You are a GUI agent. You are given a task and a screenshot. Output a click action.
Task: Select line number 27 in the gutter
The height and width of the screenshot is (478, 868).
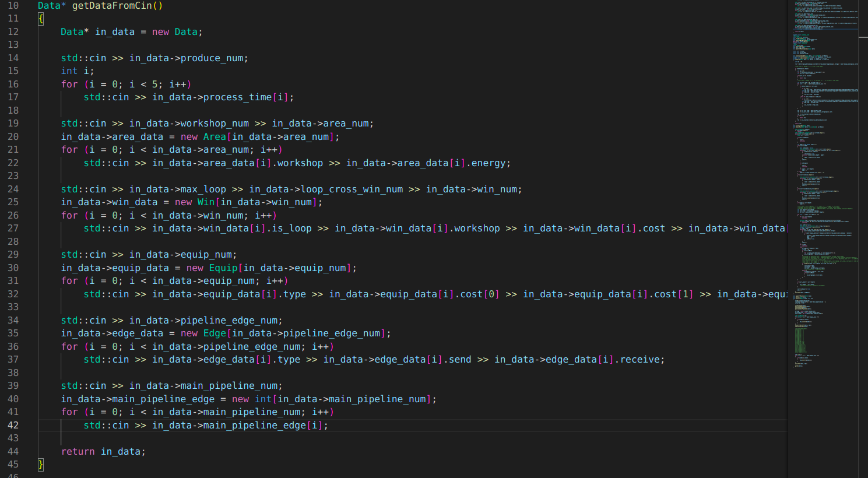coord(13,229)
